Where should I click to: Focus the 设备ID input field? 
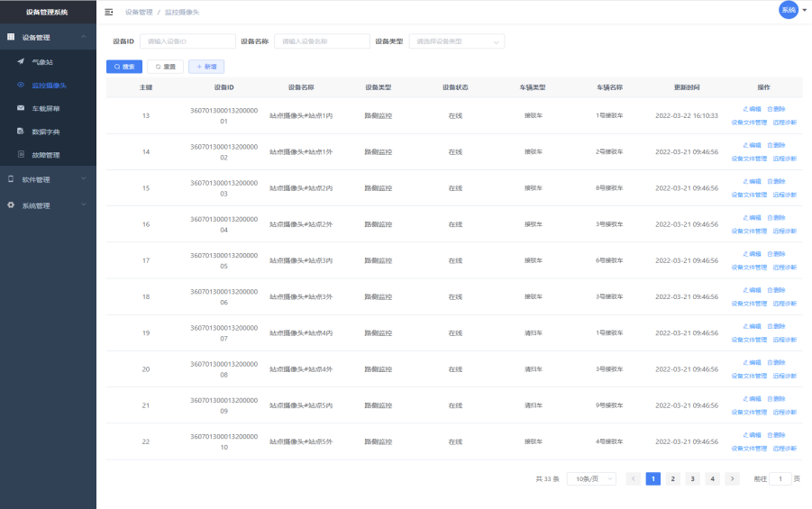click(187, 41)
